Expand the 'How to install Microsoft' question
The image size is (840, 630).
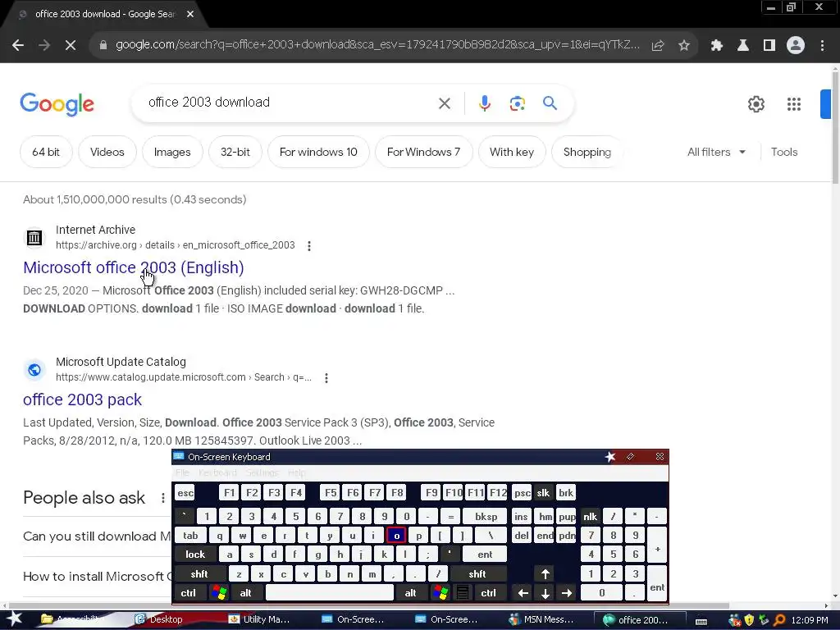[x=98, y=577]
